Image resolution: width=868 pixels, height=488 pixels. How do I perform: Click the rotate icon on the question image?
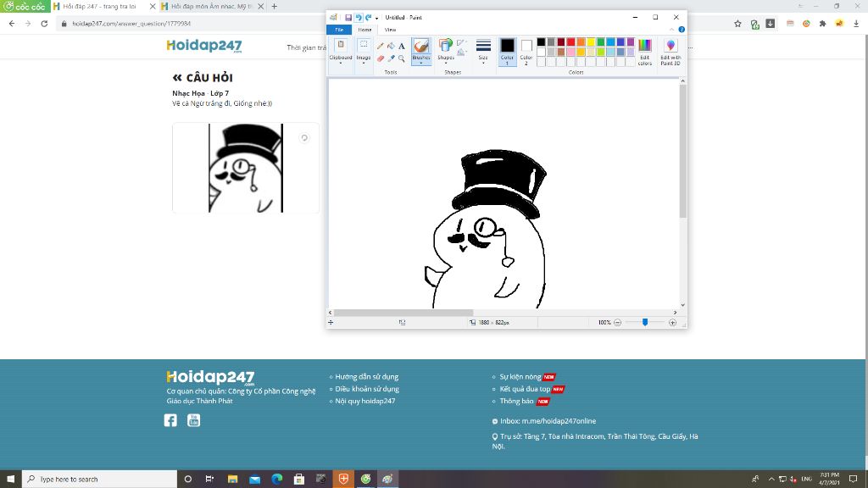304,138
